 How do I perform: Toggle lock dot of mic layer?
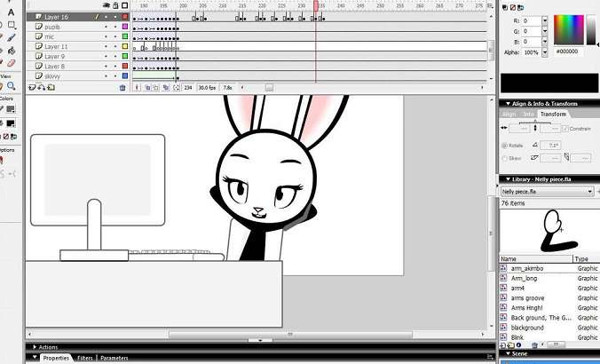(x=115, y=36)
